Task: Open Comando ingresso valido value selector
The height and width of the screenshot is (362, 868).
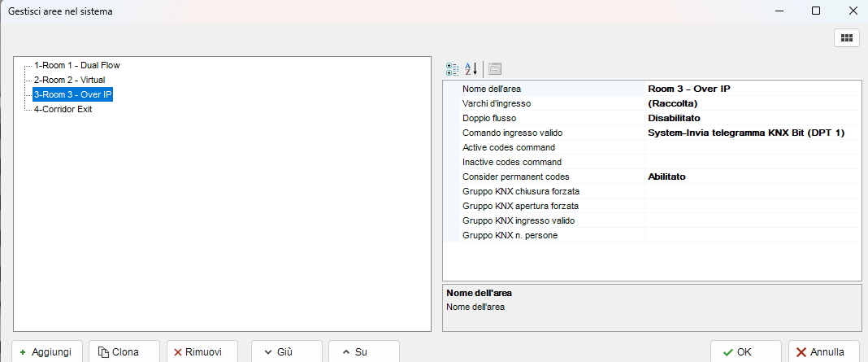Action: 751,133
